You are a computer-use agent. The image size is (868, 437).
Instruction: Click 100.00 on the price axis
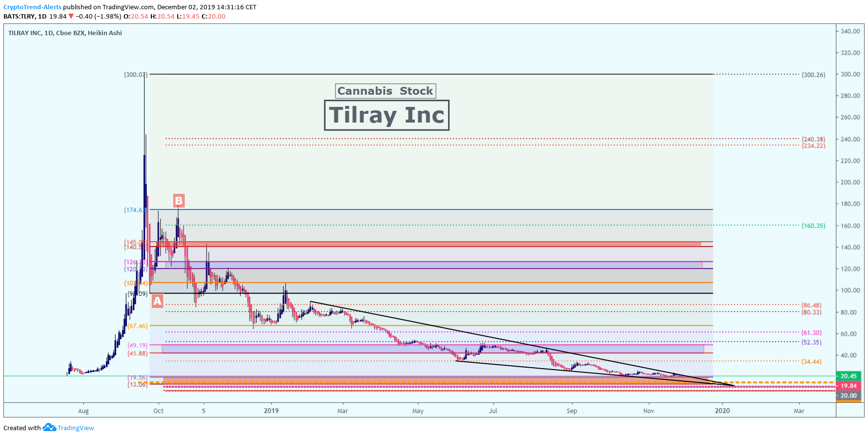[x=850, y=290]
